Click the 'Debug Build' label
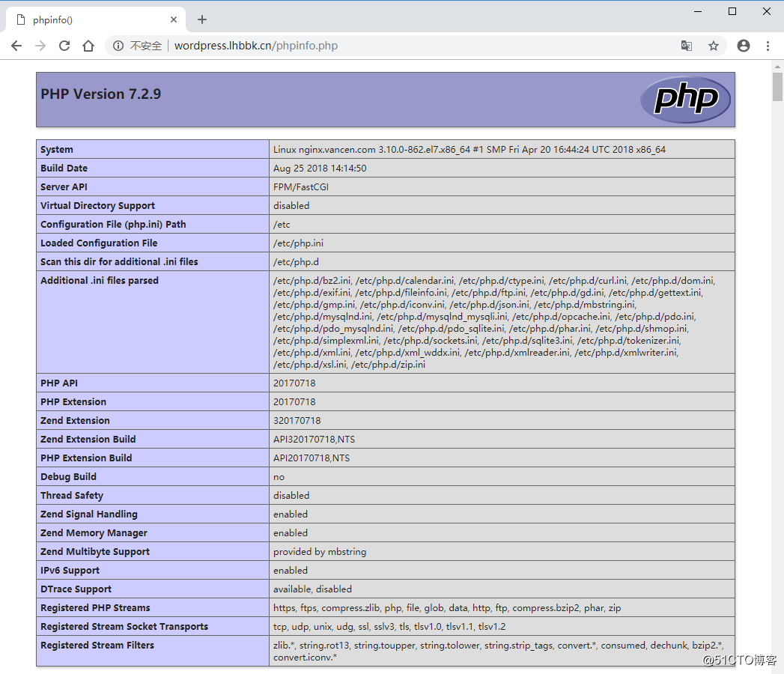This screenshot has height=674, width=784. [68, 476]
